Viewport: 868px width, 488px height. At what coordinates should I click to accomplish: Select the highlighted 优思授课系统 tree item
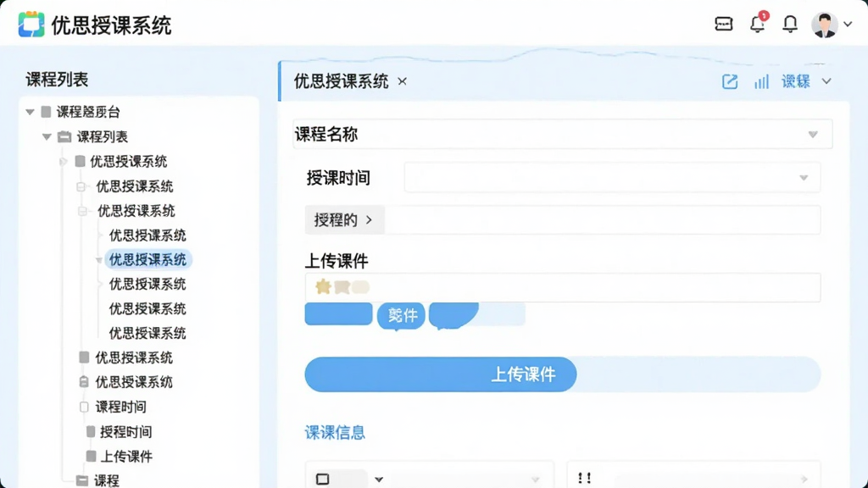tap(147, 259)
